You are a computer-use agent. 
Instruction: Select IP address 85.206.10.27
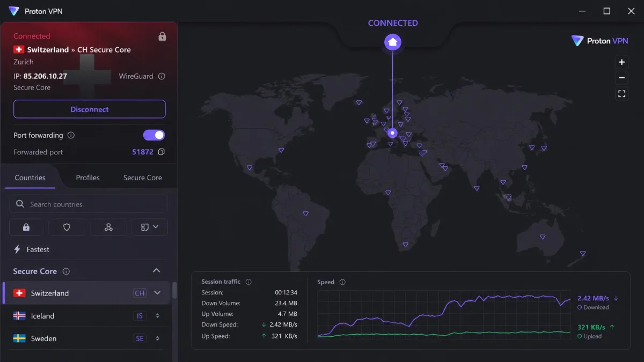point(45,76)
